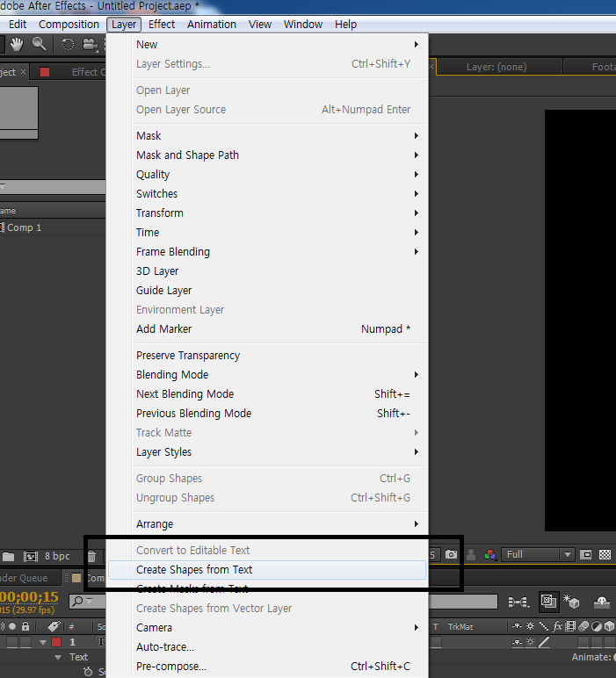Image resolution: width=616 pixels, height=678 pixels.
Task: Click the solo column header dot
Action: (x=12, y=625)
